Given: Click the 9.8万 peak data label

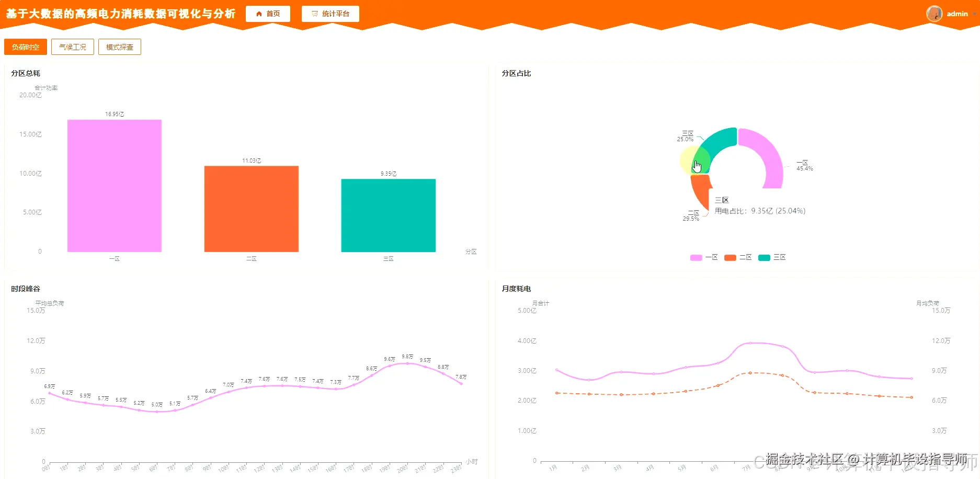Looking at the screenshot, I should point(407,357).
